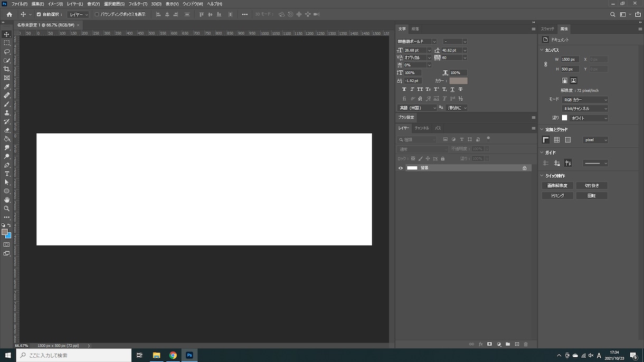The height and width of the screenshot is (362, 644).
Task: Open the font size 26.68 pt dropdown
Action: pos(429,50)
